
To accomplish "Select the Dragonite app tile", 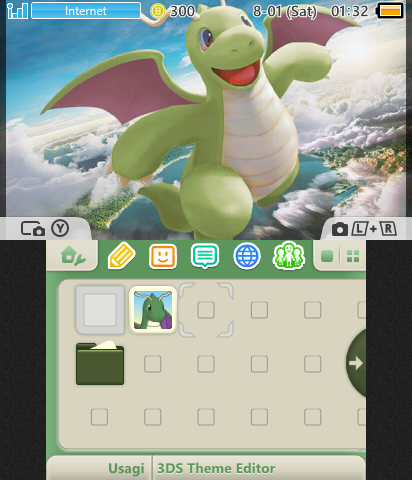I will tap(153, 310).
